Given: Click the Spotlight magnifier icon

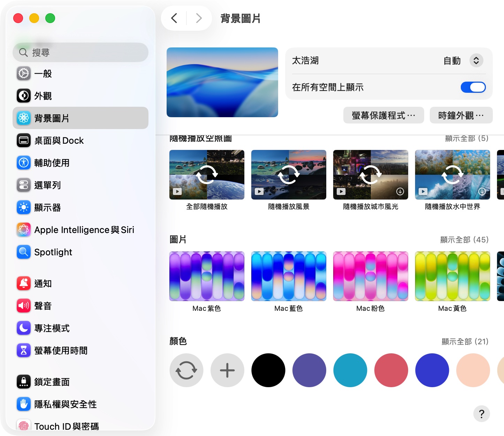Looking at the screenshot, I should point(24,252).
